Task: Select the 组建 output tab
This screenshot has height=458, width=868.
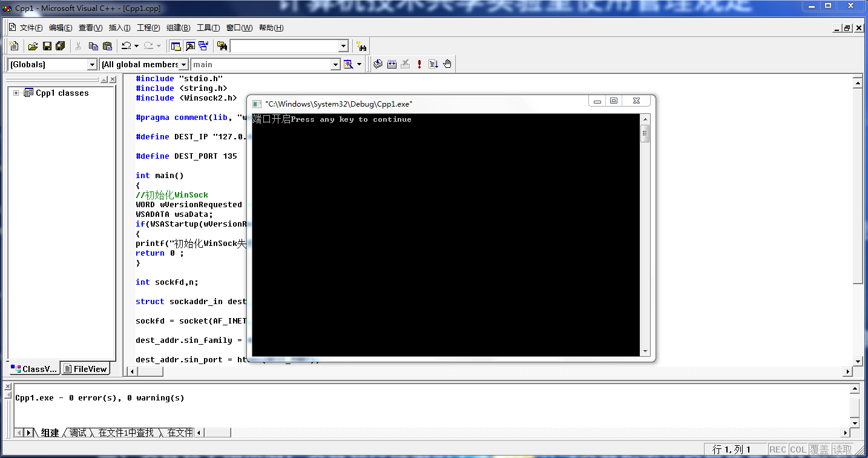Action: [50, 433]
